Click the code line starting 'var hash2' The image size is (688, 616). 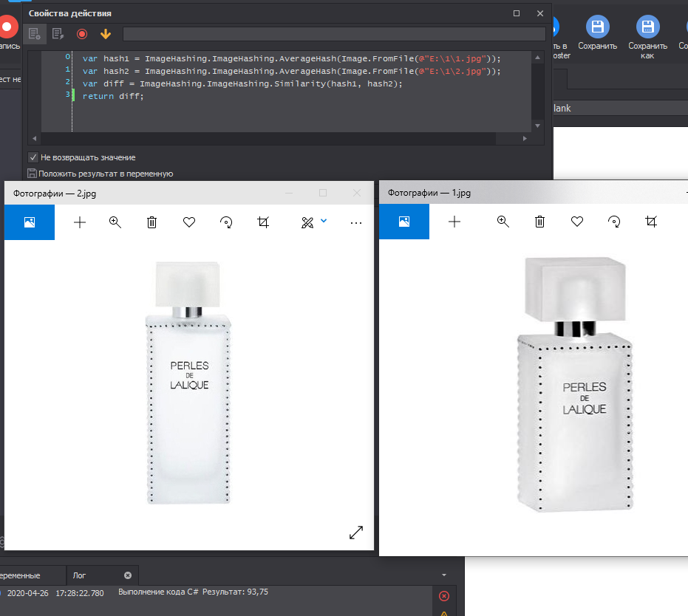(x=292, y=71)
